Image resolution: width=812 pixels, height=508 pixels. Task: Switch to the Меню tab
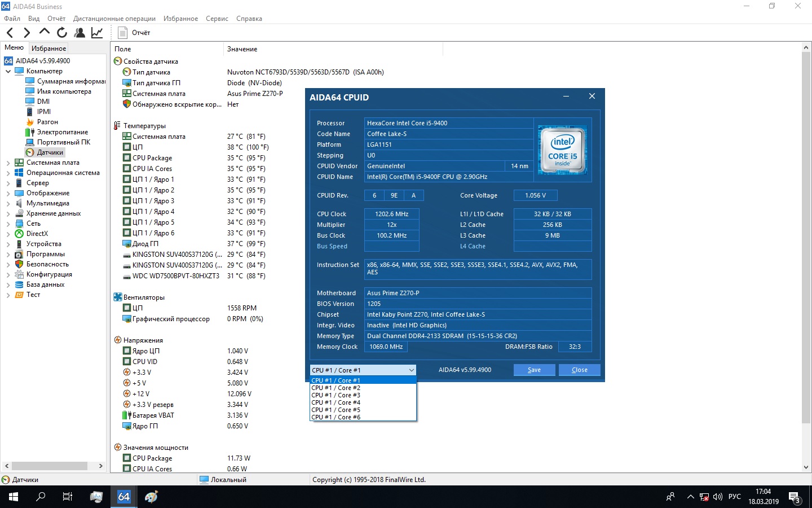(x=14, y=48)
